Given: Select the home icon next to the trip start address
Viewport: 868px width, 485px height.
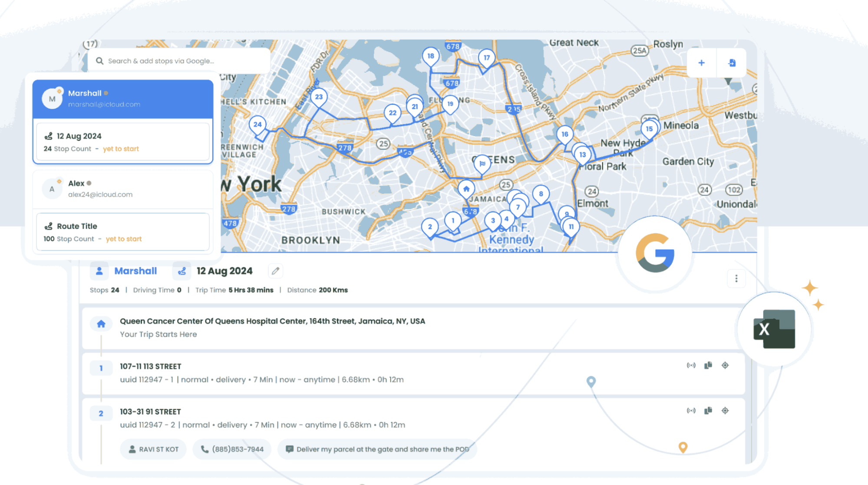Looking at the screenshot, I should pos(101,323).
